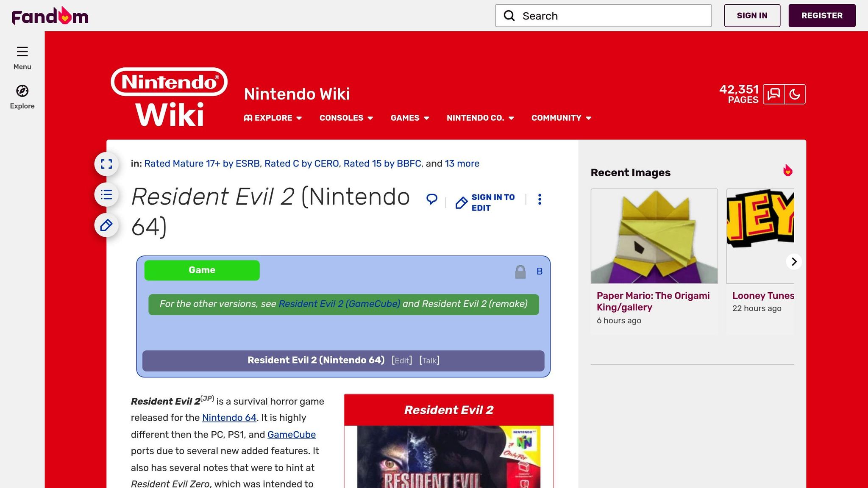Open the Discussions speech-bubble icon near page count
Viewport: 868px width, 488px height.
point(773,94)
